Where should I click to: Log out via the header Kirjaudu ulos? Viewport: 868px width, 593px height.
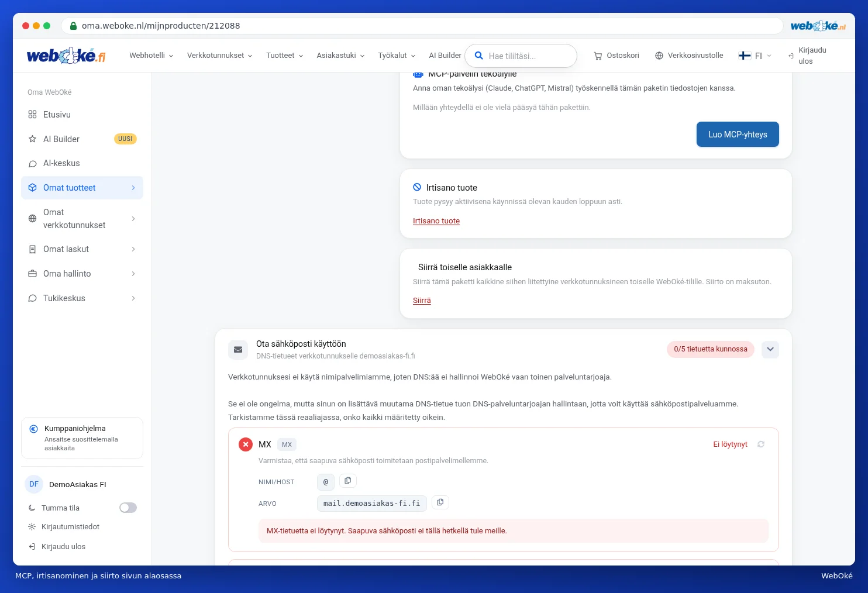(x=807, y=56)
